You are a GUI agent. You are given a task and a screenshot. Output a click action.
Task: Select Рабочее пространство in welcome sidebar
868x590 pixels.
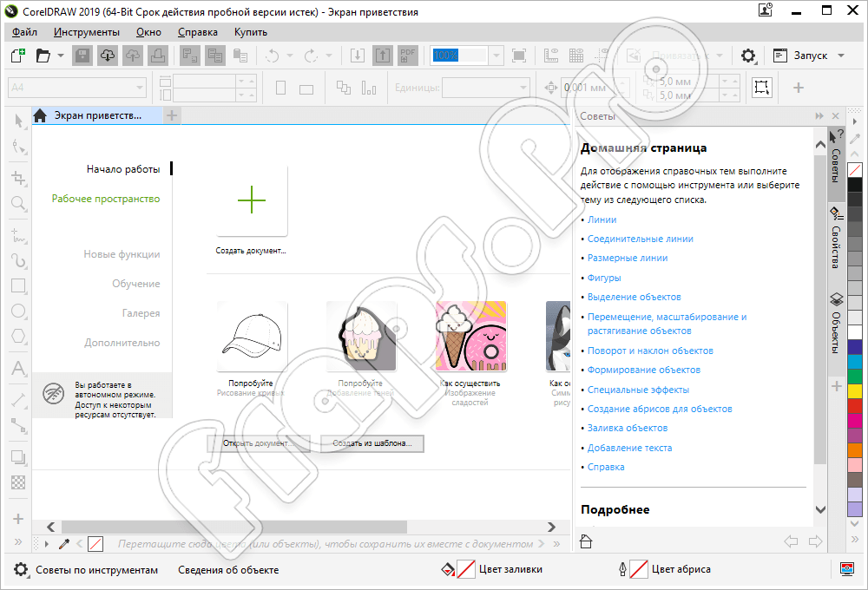coord(105,199)
